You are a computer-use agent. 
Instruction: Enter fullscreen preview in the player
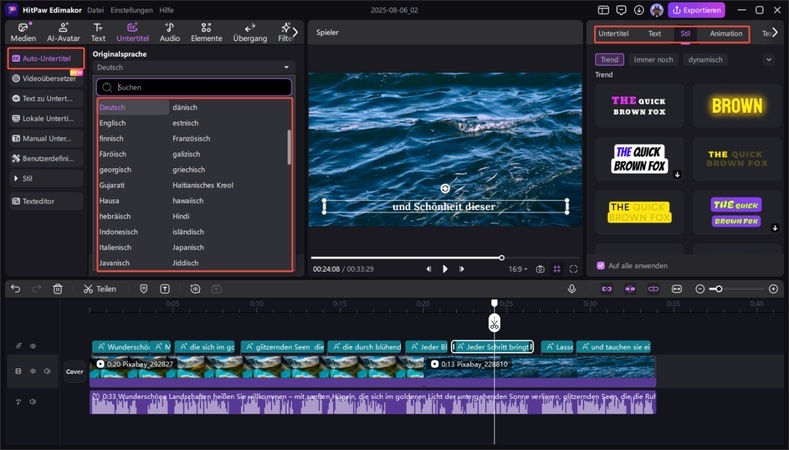coord(573,269)
